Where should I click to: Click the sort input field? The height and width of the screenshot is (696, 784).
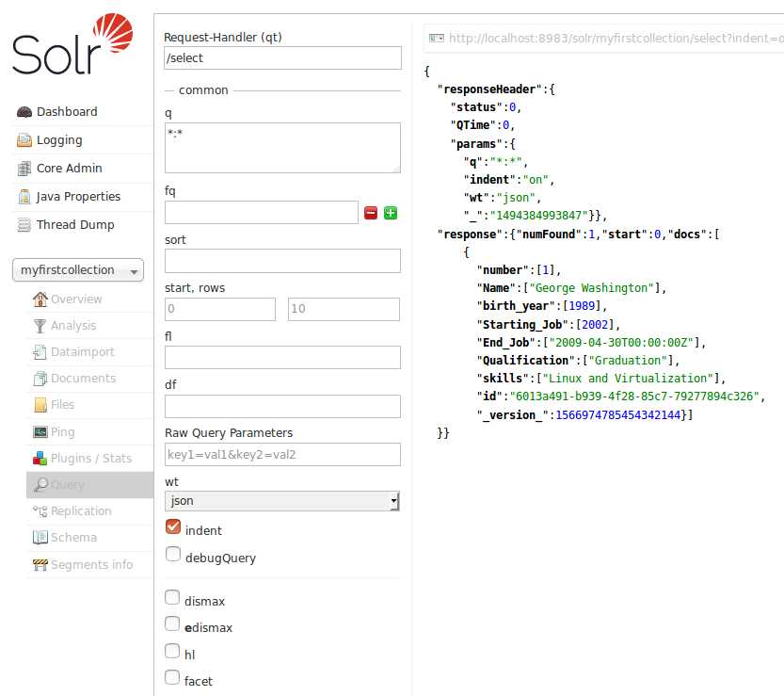[x=282, y=261]
